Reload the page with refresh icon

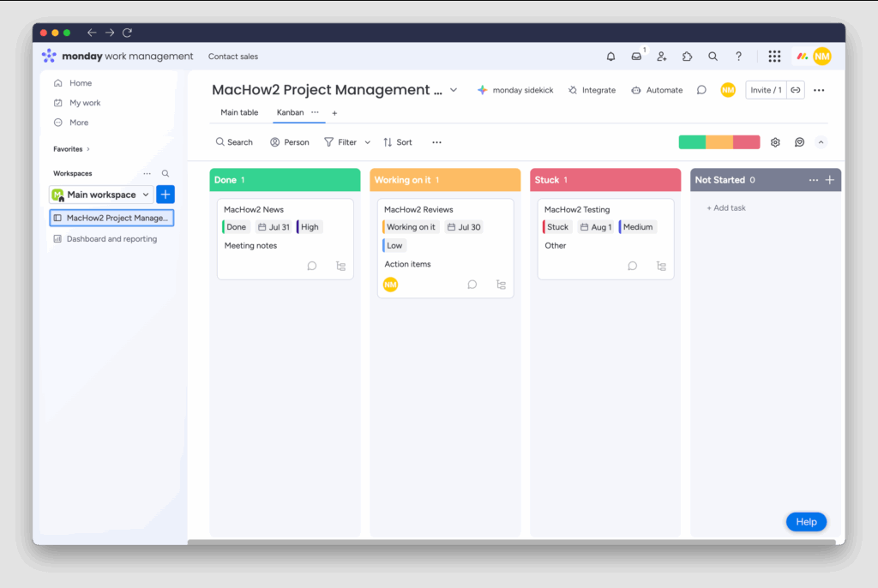pyautogui.click(x=127, y=33)
